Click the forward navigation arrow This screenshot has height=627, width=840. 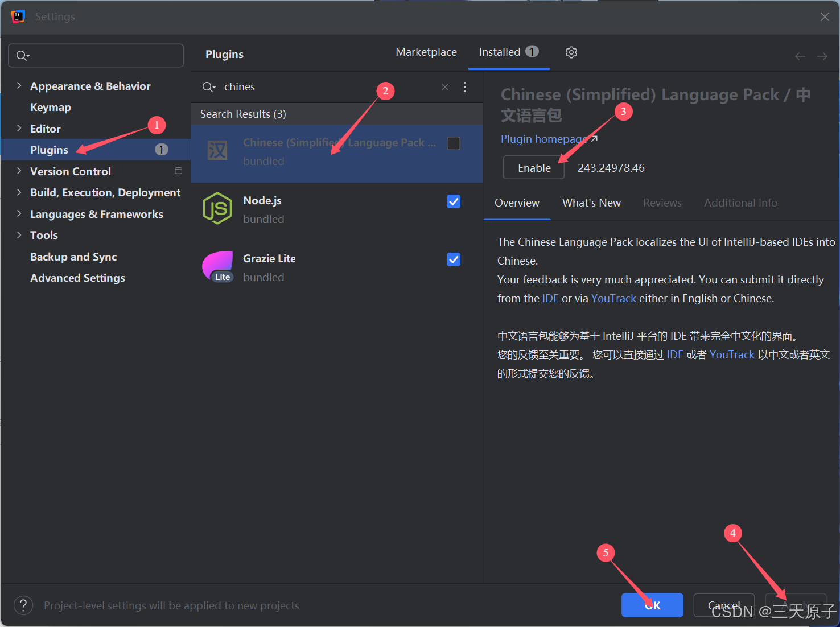[822, 56]
